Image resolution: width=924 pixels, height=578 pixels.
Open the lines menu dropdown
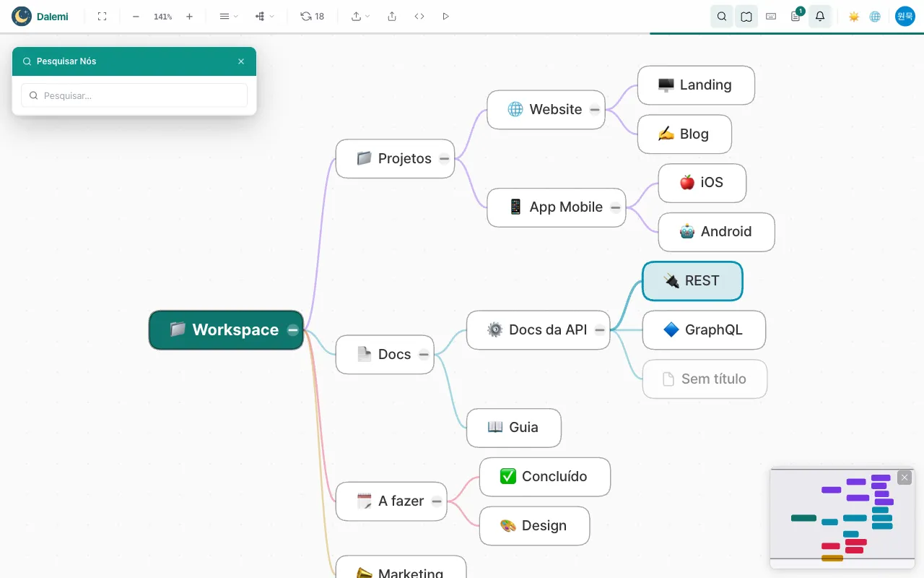coord(228,16)
